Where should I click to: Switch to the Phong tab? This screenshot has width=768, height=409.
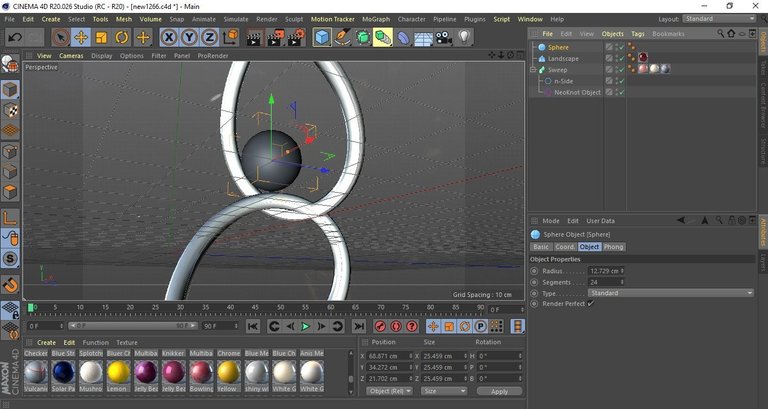613,247
